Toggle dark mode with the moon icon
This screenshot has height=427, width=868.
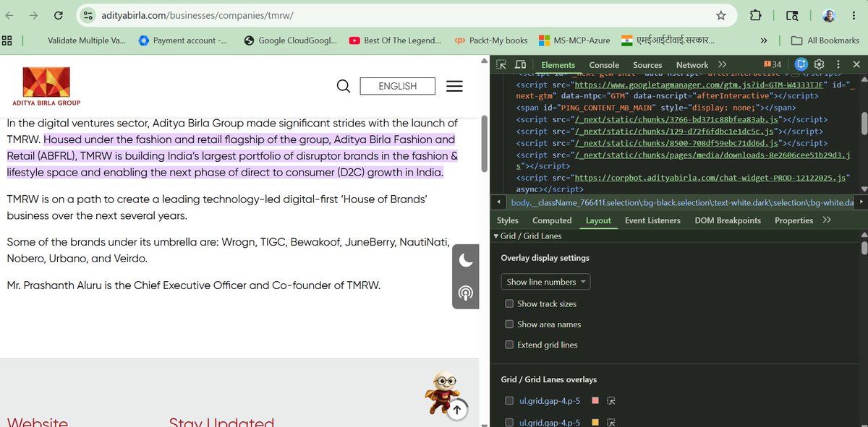pyautogui.click(x=466, y=260)
